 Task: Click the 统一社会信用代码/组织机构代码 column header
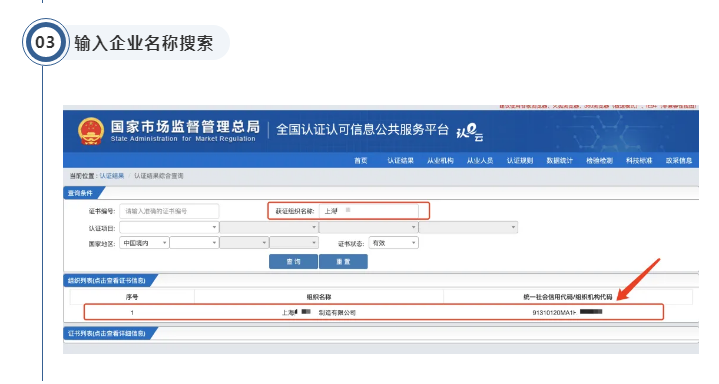click(x=568, y=297)
